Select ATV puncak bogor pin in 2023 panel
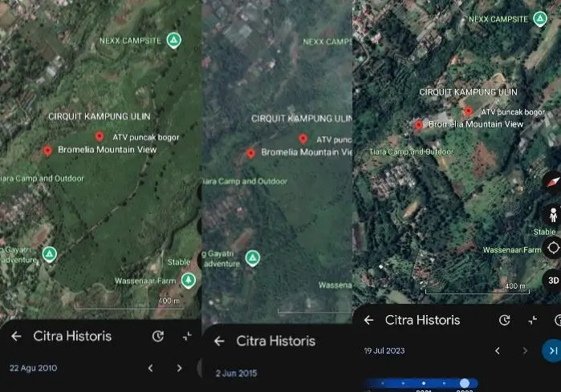The width and height of the screenshot is (561, 392). coord(468,111)
